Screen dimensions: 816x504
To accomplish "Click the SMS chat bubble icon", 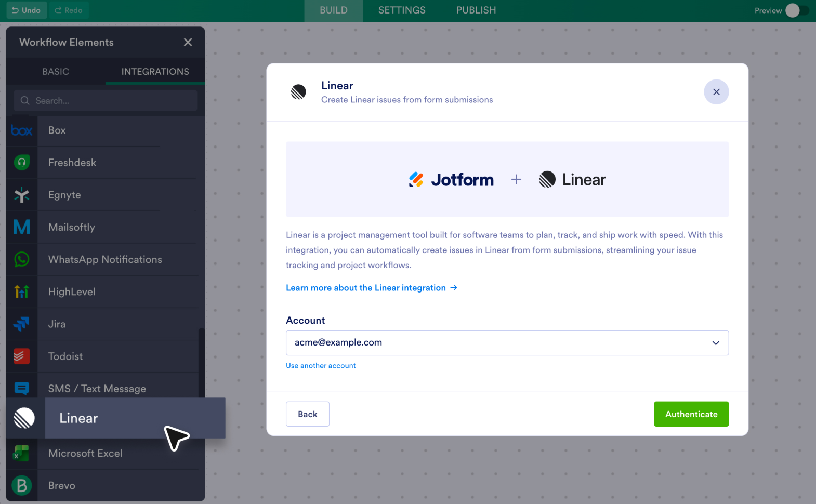I will tap(22, 388).
